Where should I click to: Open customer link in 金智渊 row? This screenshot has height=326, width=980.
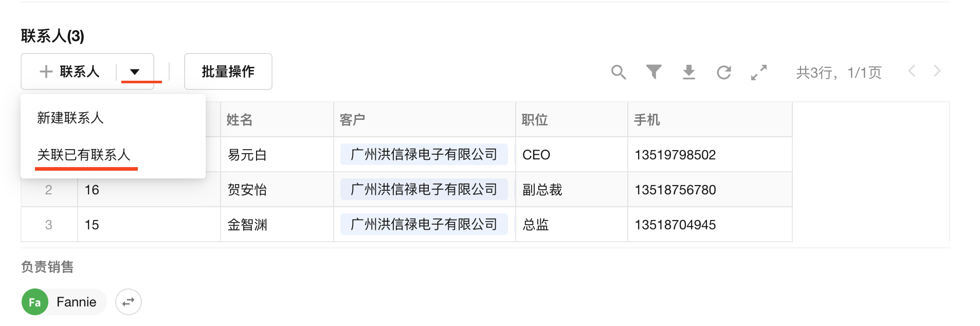tap(424, 225)
